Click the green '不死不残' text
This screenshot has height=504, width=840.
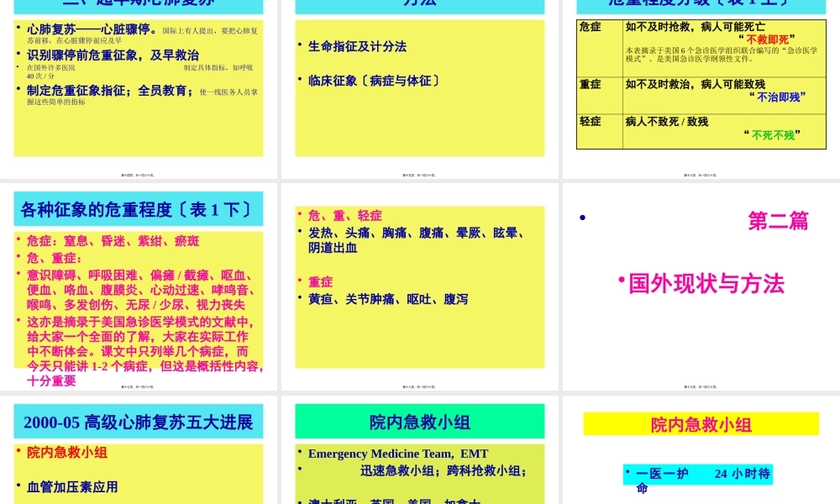(x=772, y=135)
